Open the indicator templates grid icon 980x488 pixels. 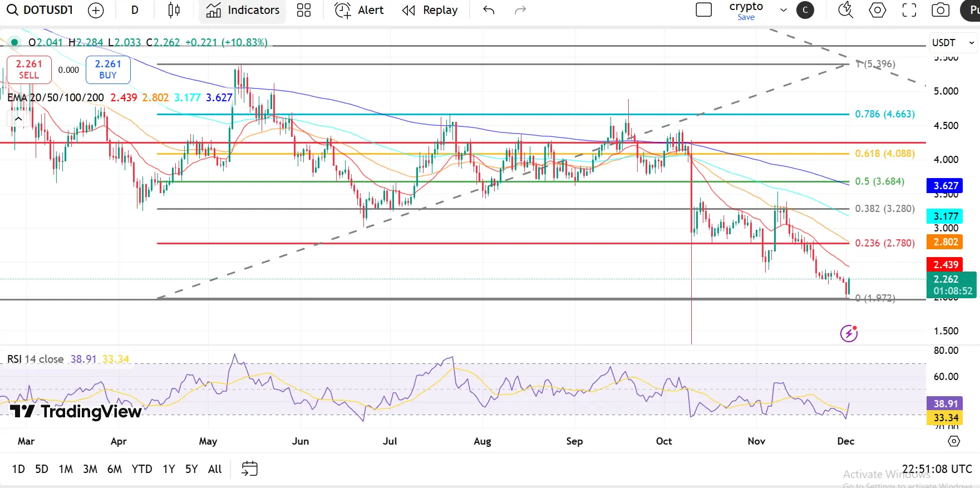coord(304,10)
